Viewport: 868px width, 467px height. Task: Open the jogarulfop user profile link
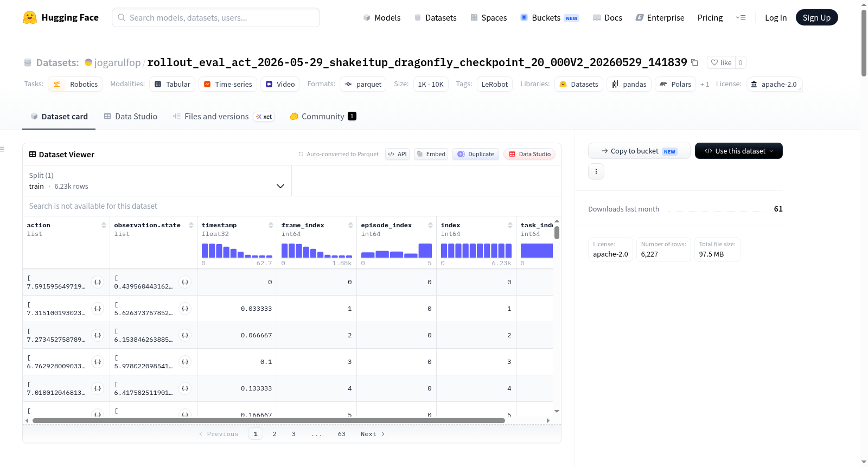click(117, 62)
